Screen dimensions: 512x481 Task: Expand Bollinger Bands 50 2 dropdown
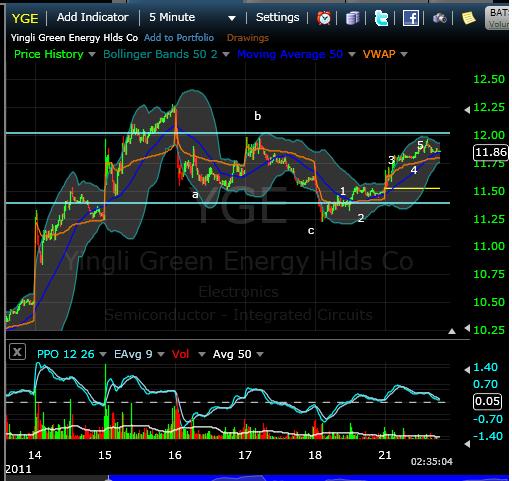pyautogui.click(x=226, y=54)
